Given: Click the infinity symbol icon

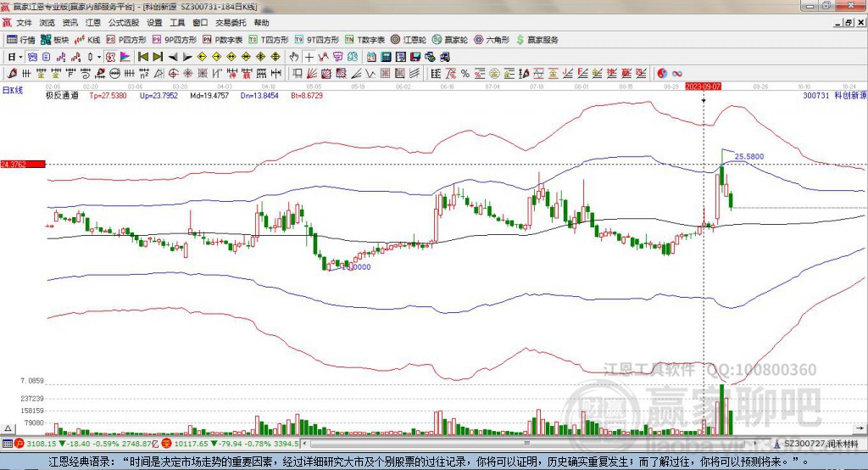Looking at the screenshot, I should coord(677,73).
